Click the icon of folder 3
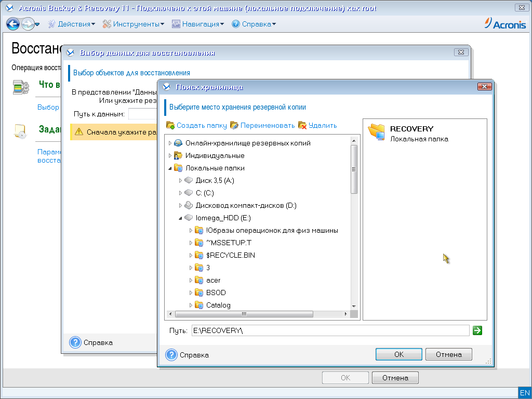The image size is (532, 399). click(199, 268)
